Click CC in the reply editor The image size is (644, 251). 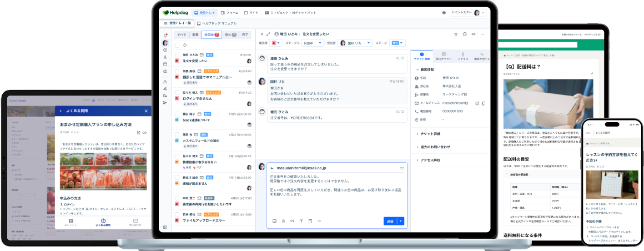(402, 168)
